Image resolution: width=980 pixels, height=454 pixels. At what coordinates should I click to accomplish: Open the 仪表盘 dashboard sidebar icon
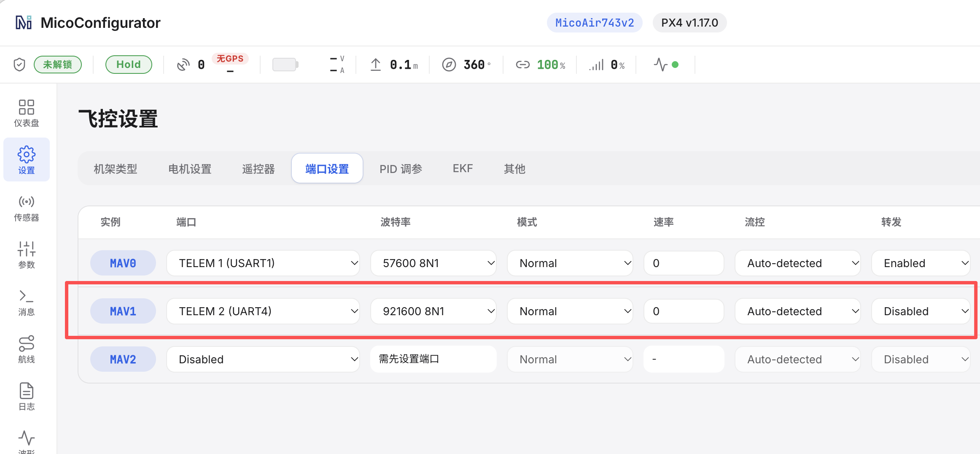27,107
